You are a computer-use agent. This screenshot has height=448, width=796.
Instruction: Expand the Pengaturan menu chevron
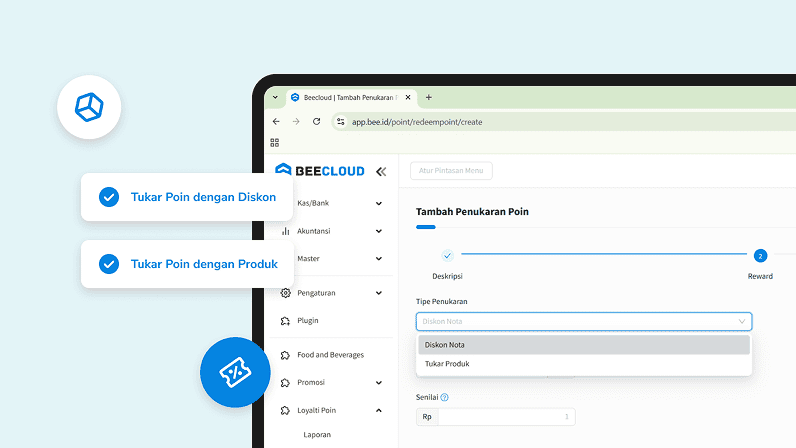click(x=379, y=293)
